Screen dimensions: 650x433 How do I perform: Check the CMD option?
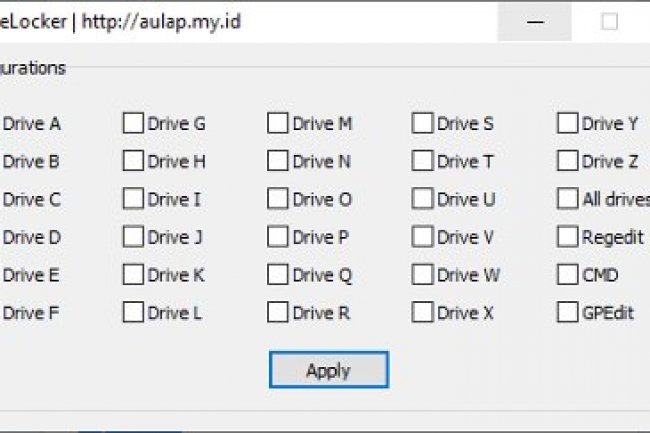point(568,275)
